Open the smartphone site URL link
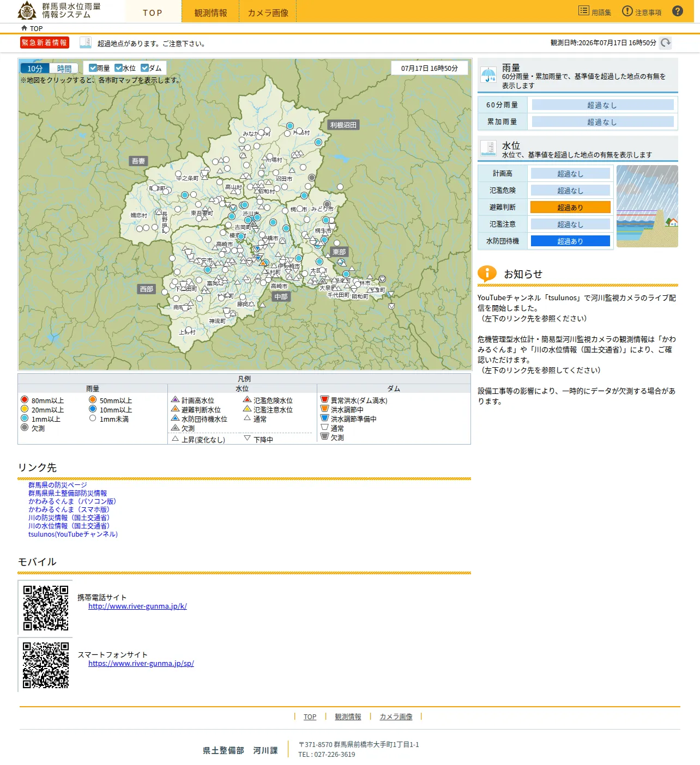The height and width of the screenshot is (765, 700). click(141, 663)
